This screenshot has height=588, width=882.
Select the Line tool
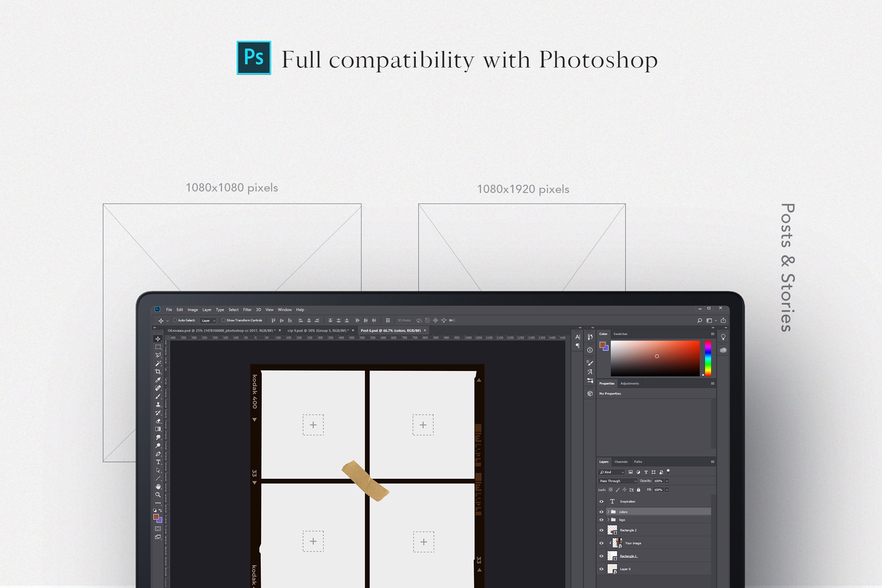pyautogui.click(x=158, y=478)
